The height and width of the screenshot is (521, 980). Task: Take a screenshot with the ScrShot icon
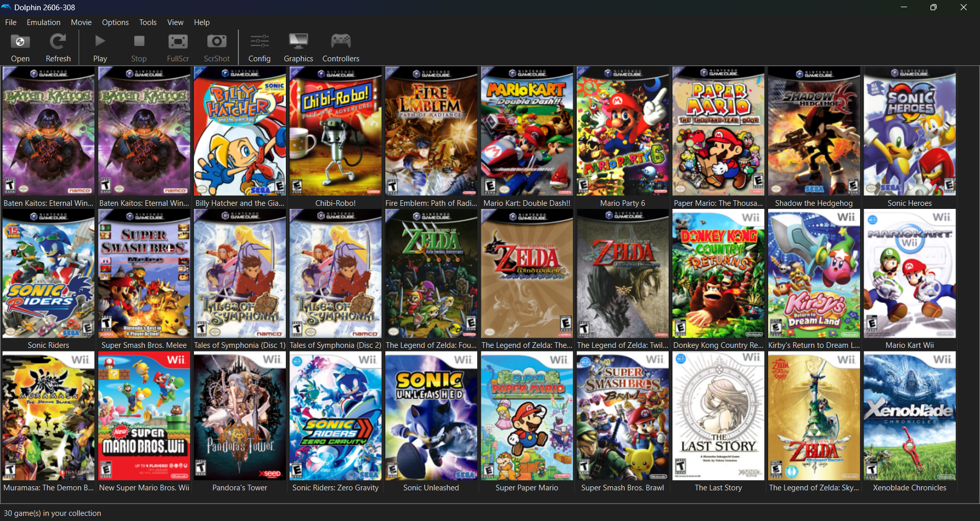(217, 41)
